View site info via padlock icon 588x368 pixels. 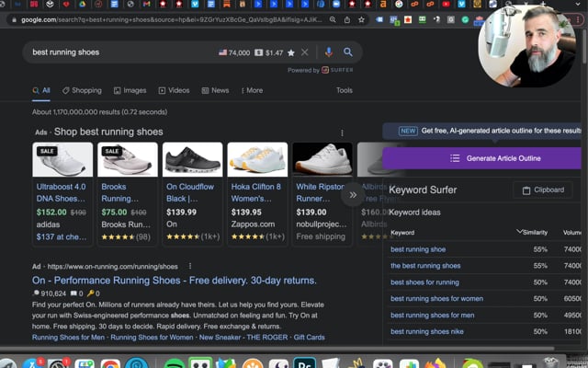click(x=14, y=20)
